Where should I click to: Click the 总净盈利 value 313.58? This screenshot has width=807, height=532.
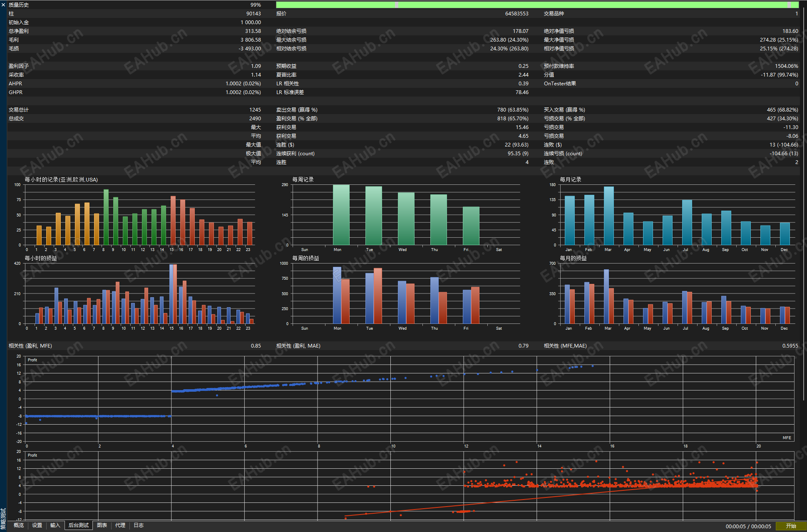253,31
